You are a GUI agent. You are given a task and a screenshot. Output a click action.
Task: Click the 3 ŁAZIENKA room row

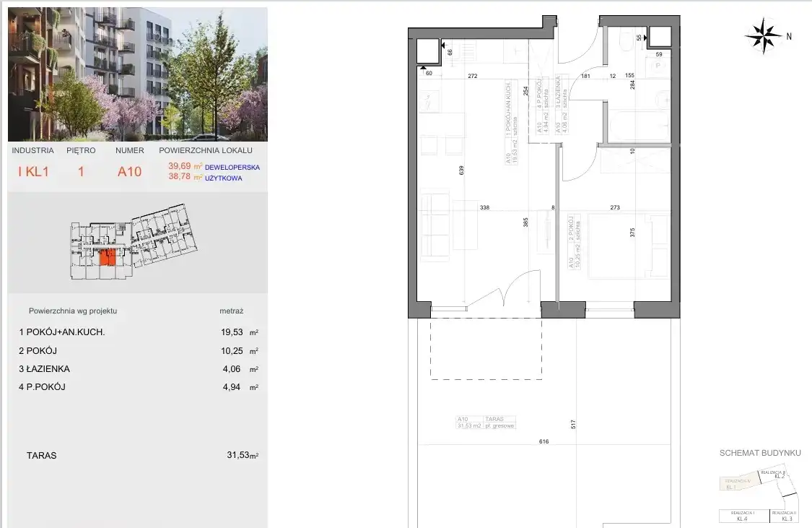[137, 368]
